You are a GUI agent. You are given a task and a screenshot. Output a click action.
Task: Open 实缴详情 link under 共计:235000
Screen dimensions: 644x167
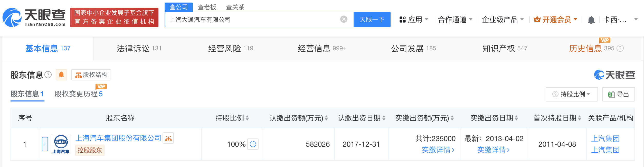click(x=438, y=150)
